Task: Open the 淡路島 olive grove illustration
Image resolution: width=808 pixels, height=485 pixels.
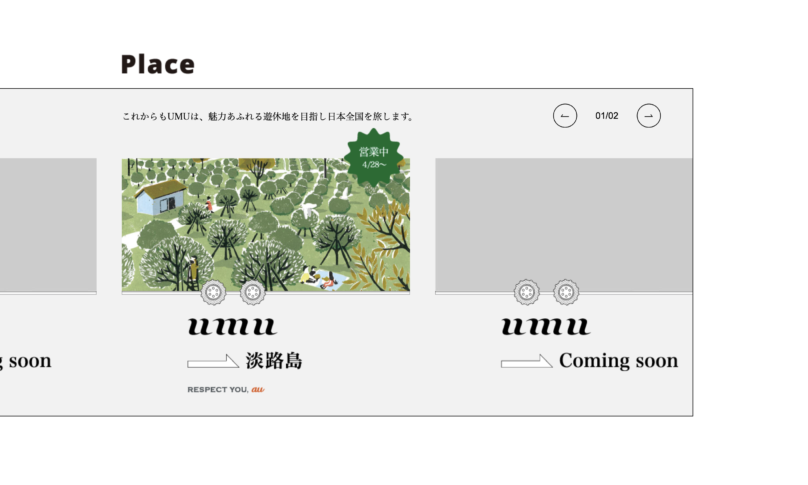Action: coord(266,225)
